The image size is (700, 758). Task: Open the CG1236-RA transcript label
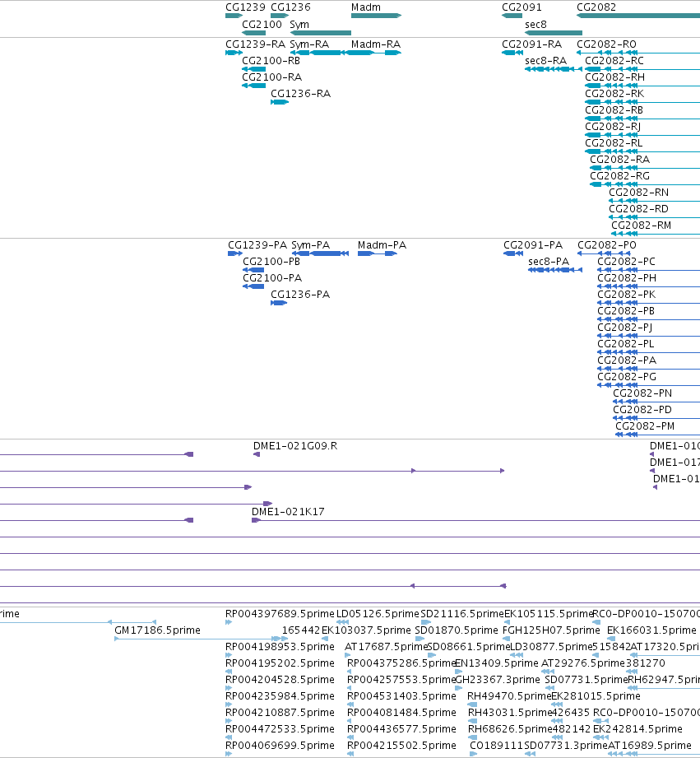(300, 93)
